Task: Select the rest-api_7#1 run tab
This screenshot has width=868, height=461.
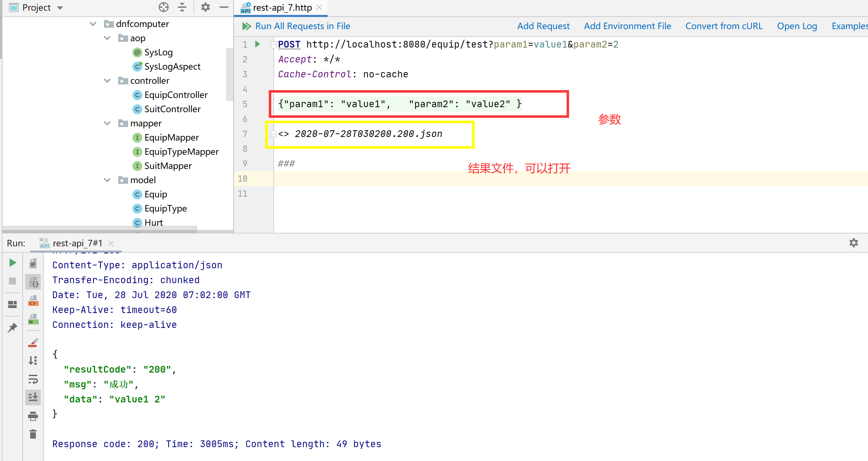Action: pyautogui.click(x=77, y=243)
